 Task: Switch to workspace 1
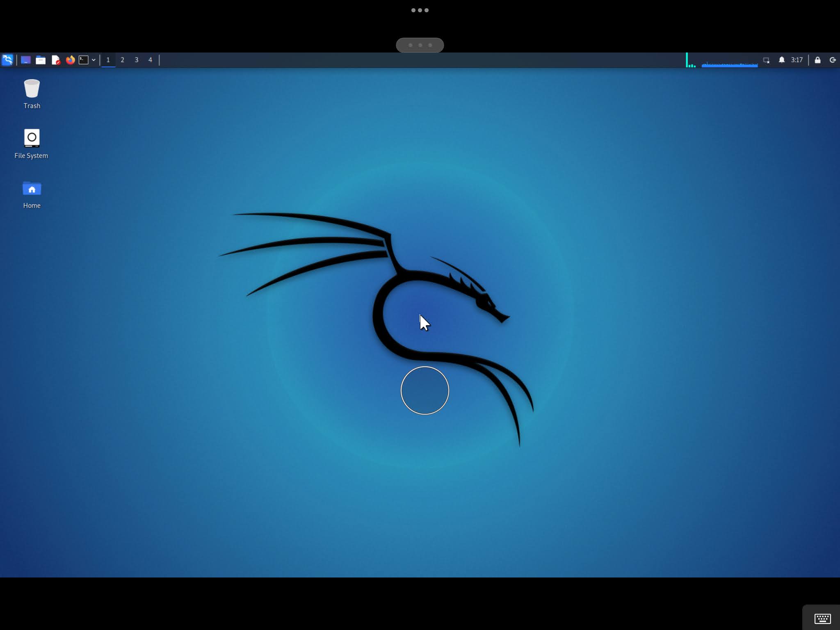click(x=108, y=60)
